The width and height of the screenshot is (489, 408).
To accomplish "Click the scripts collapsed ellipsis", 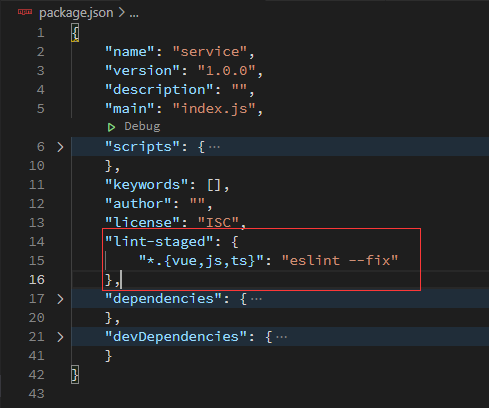I will [214, 147].
